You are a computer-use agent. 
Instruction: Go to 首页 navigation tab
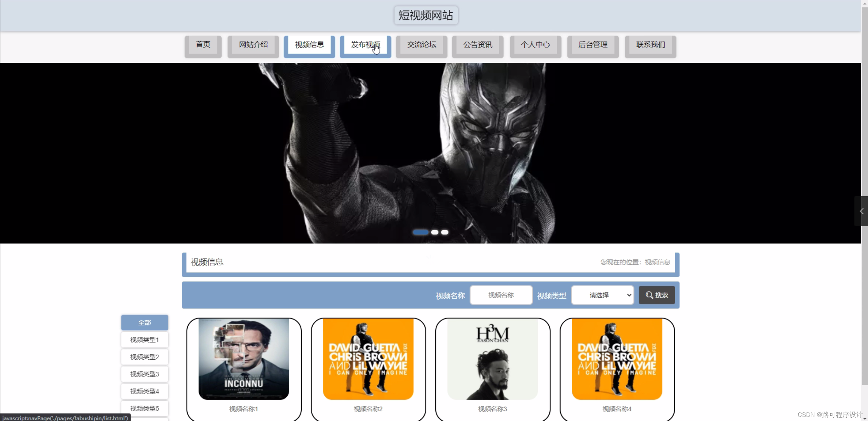pos(203,45)
